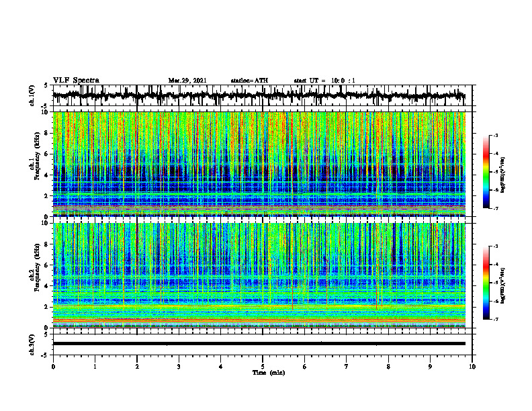The width and height of the screenshot is (532, 411).
Task: Click time axis tick label "3"
Action: [x=179, y=367]
